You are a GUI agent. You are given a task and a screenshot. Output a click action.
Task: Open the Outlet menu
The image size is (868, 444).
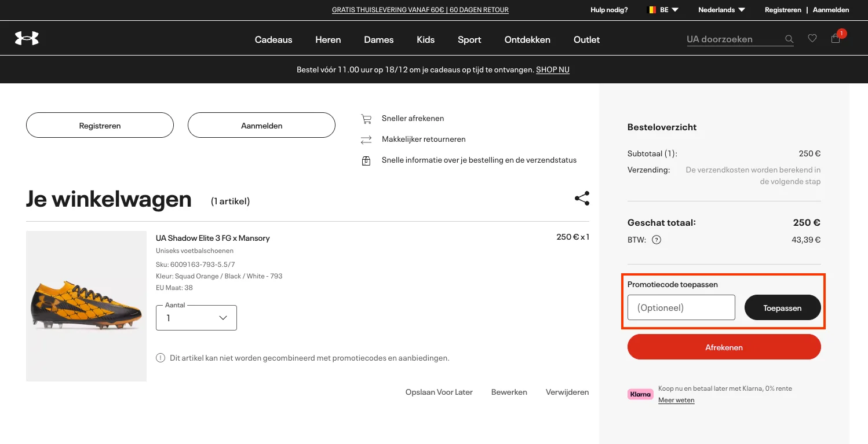point(586,39)
